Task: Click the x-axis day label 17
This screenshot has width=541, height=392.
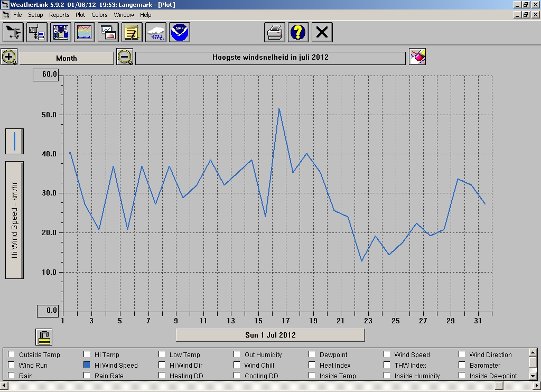Action: [x=285, y=321]
